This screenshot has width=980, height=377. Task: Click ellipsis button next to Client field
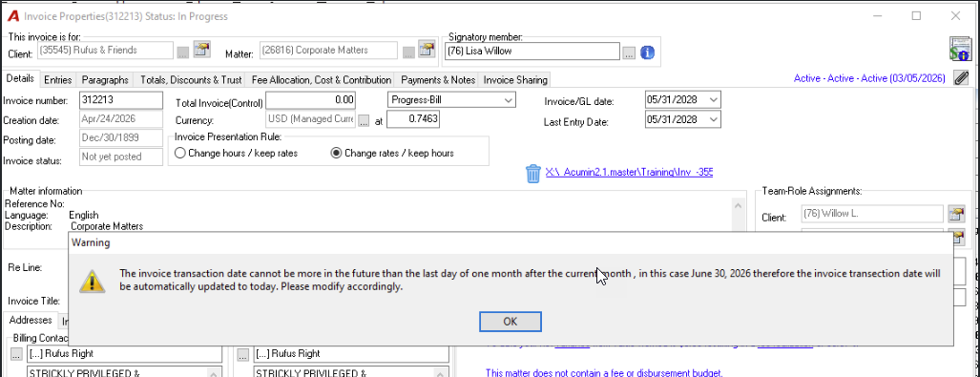click(182, 52)
